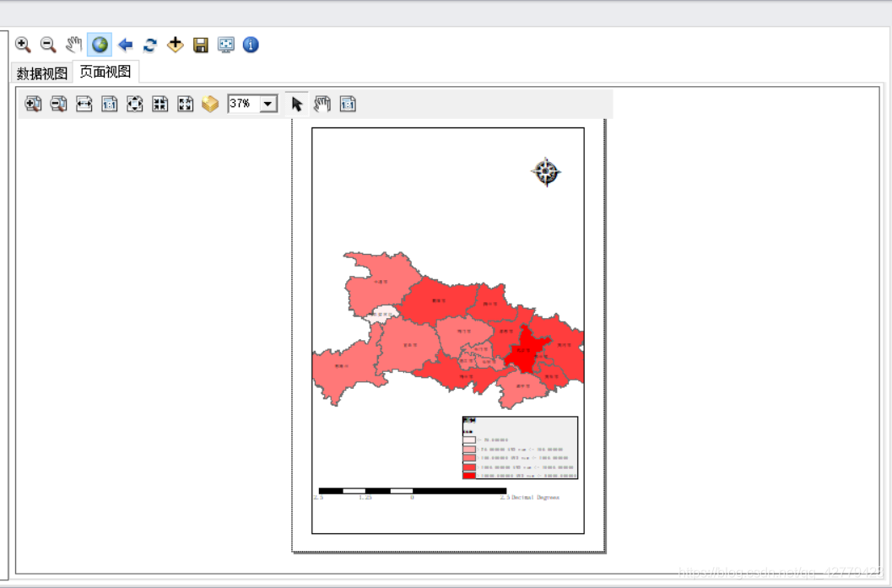Activate the layout page Pan hand tool
The width and height of the screenshot is (892, 588).
click(322, 104)
